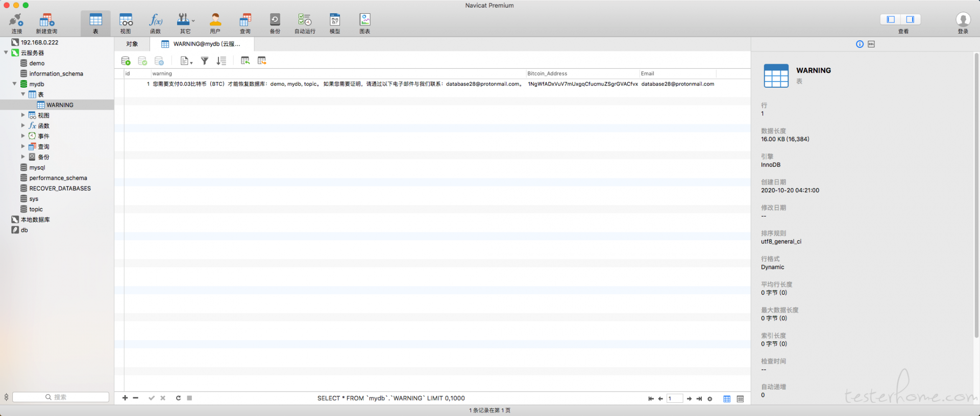
Task: Open the 连接 connection toolbar button
Action: (16, 23)
